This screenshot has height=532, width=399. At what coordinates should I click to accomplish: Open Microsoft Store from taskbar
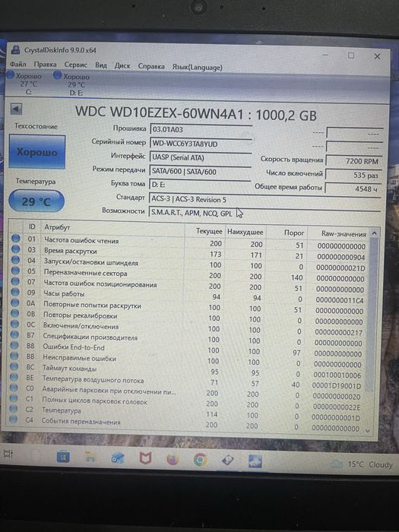63,457
